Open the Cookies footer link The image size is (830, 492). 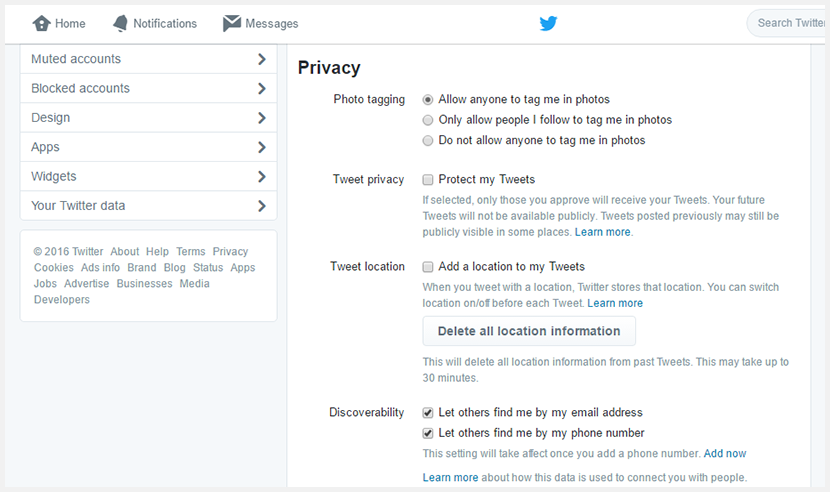pyautogui.click(x=54, y=267)
